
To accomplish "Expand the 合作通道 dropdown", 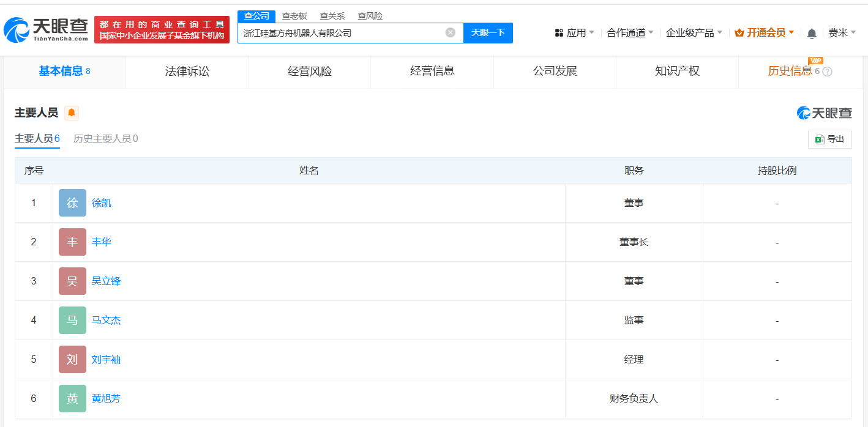I will [x=630, y=32].
